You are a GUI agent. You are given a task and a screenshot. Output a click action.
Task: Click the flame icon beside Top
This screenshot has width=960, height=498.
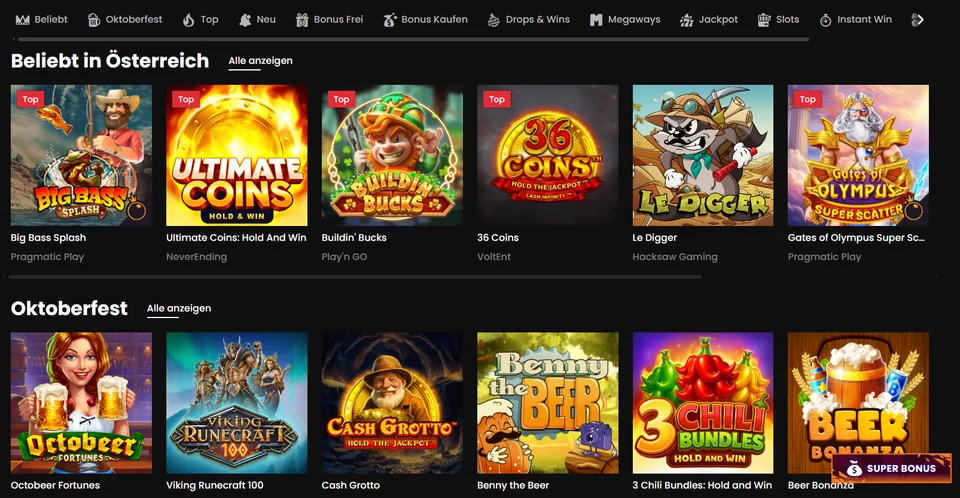188,20
